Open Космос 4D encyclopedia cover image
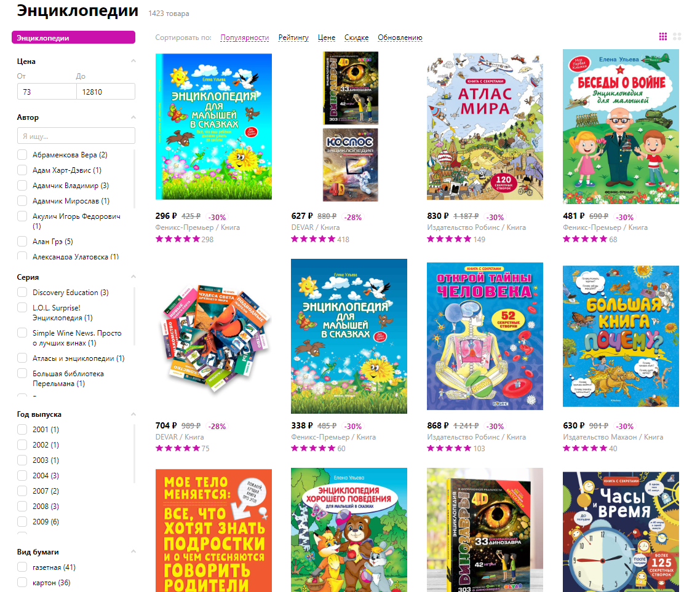This screenshot has height=592, width=700. click(351, 165)
